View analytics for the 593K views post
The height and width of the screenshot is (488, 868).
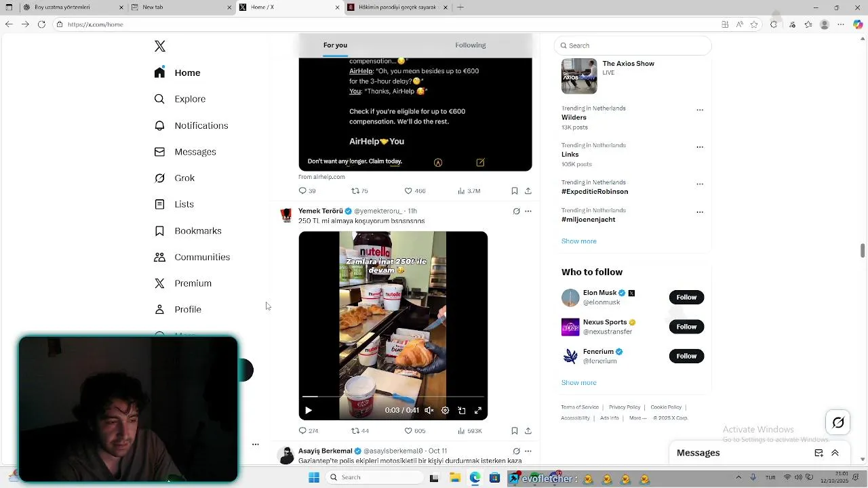(x=469, y=431)
